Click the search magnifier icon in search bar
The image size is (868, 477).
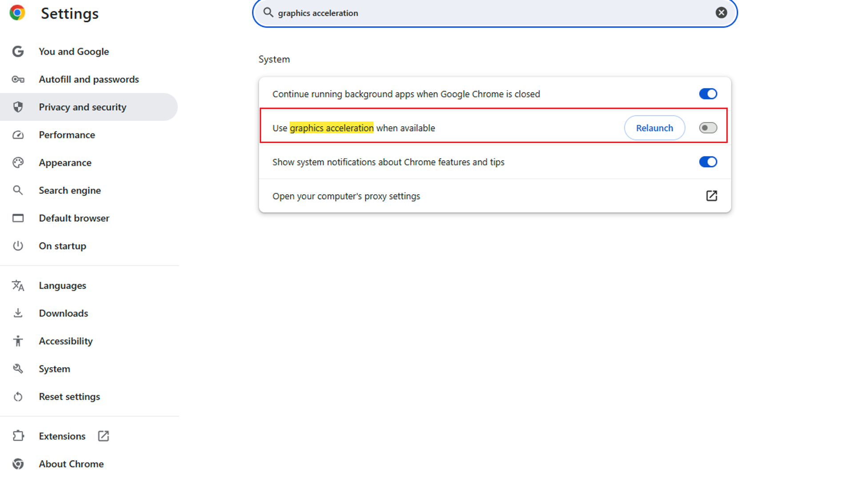click(x=268, y=12)
